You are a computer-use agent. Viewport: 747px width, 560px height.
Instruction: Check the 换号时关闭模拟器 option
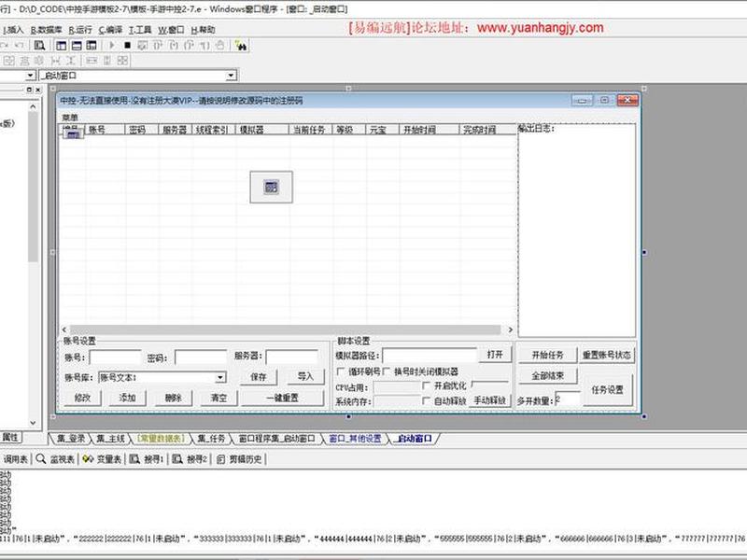pyautogui.click(x=387, y=371)
